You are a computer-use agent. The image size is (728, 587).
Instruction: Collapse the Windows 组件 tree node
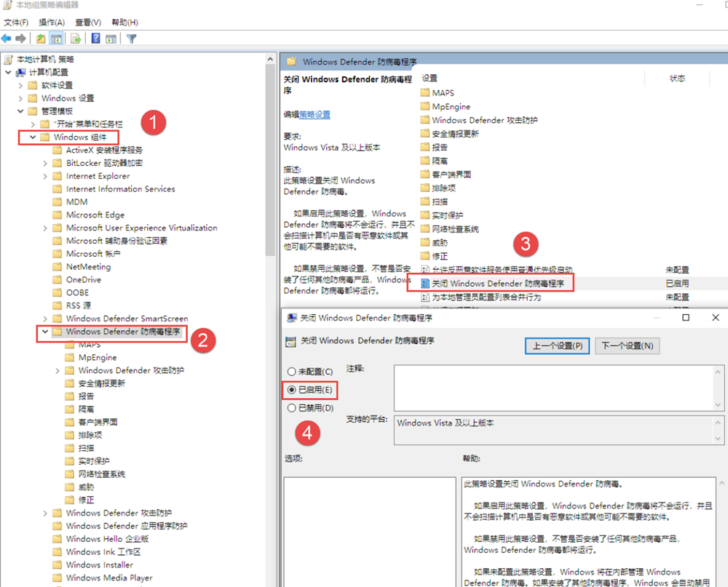[x=33, y=137]
